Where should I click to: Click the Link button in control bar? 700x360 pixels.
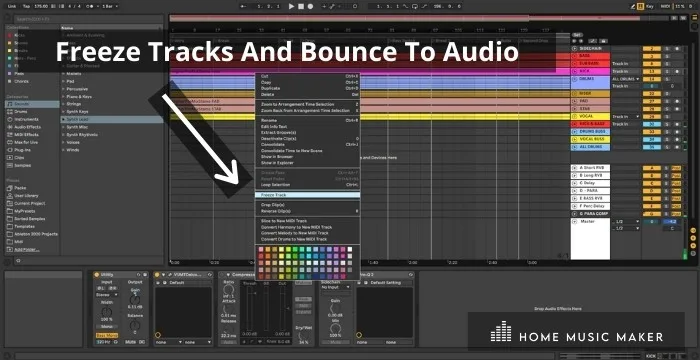tap(12, 6)
